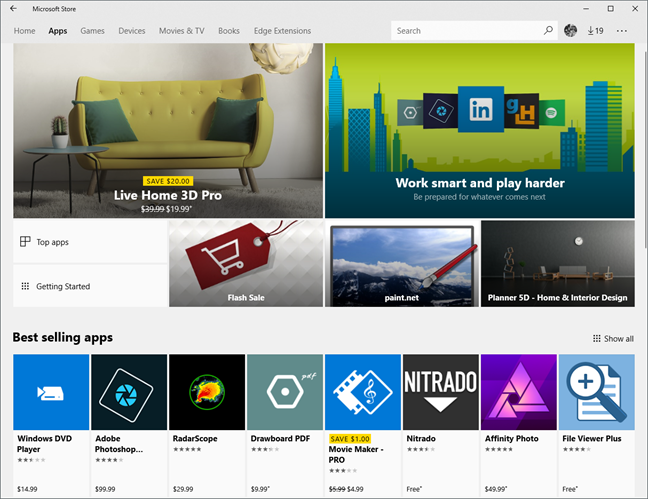Open the Live Home 3D Pro promotion

click(x=168, y=131)
